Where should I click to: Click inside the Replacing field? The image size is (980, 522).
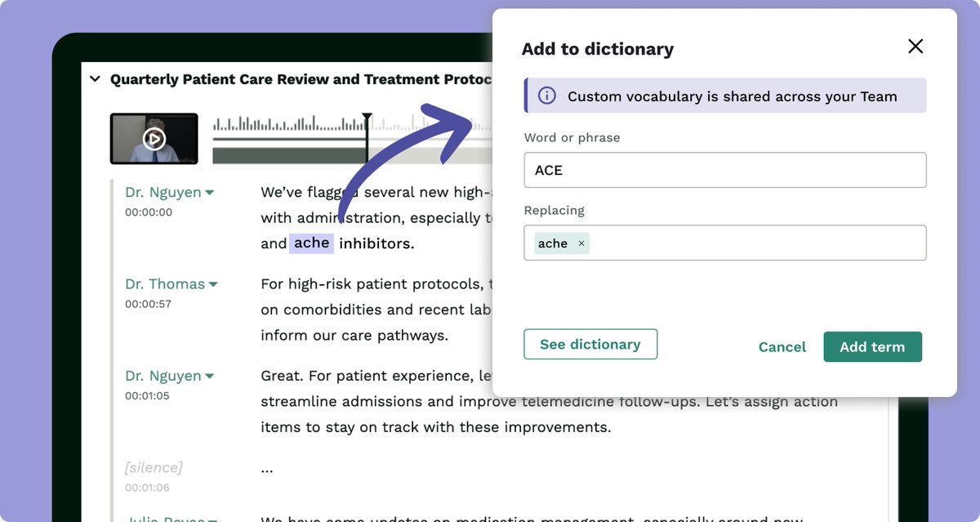[725, 243]
